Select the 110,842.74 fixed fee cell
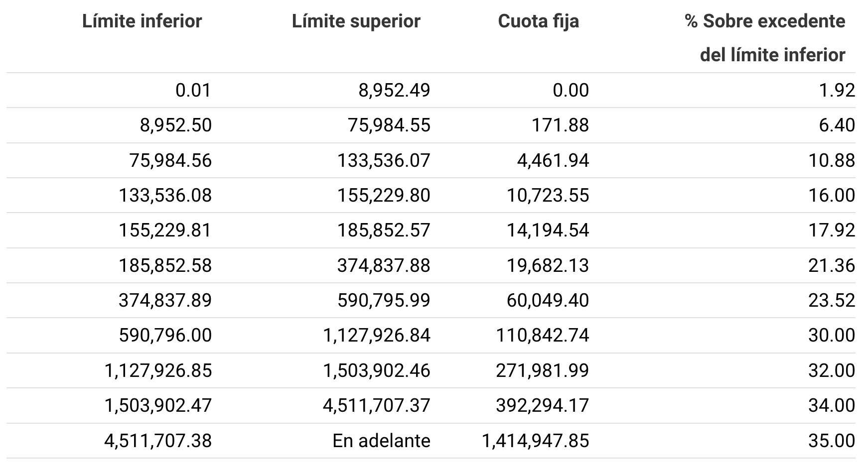The width and height of the screenshot is (868, 473). (543, 335)
